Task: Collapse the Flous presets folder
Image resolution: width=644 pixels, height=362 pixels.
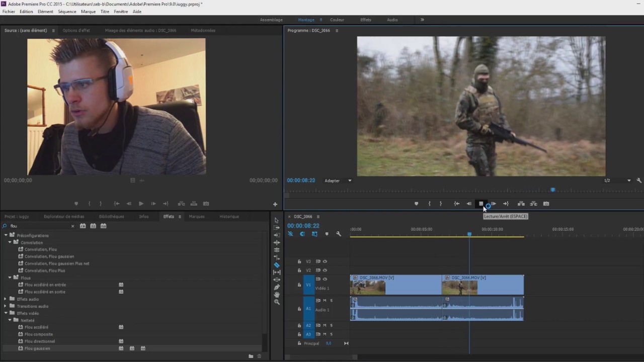Action: (x=10, y=278)
